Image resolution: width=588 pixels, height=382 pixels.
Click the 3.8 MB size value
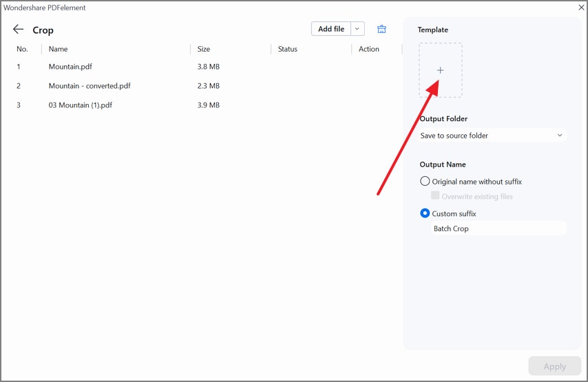click(x=209, y=67)
